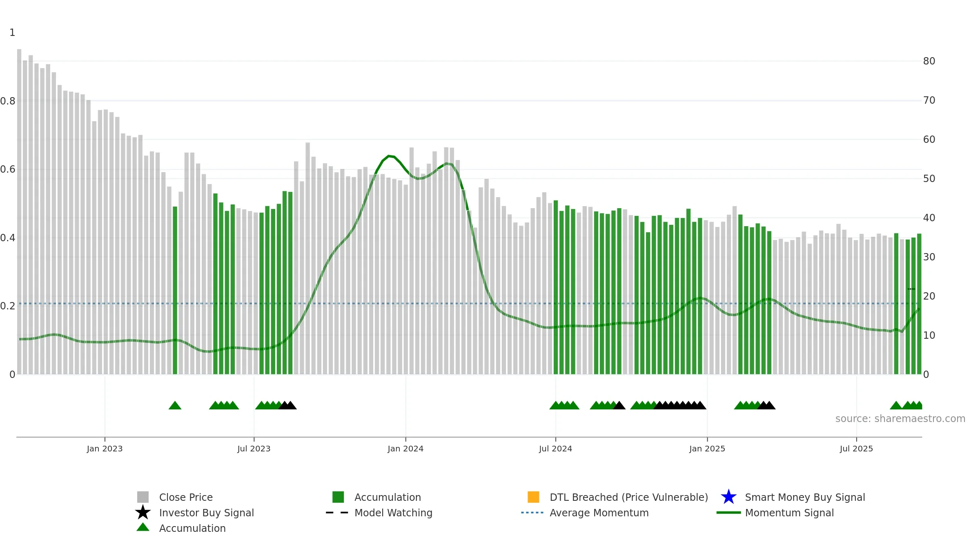Image resolution: width=980 pixels, height=551 pixels.
Task: Click the Jan 2024 axis label
Action: [x=405, y=449]
